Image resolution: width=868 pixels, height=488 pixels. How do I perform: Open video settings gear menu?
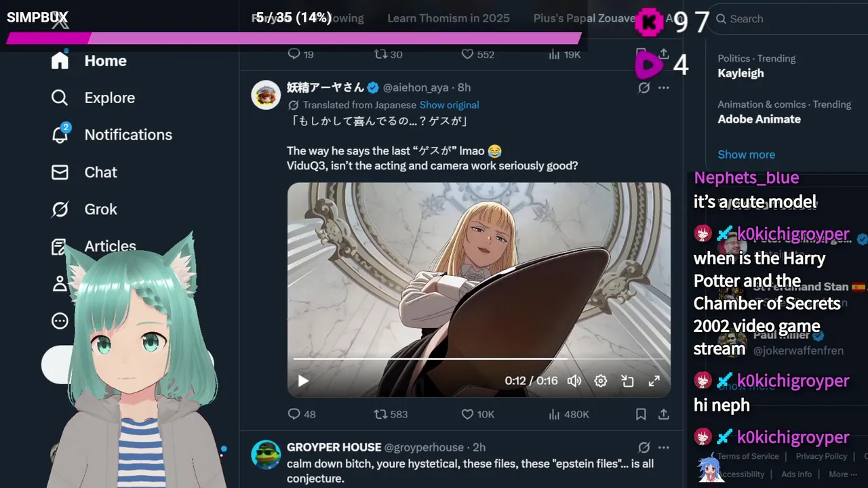pyautogui.click(x=601, y=381)
